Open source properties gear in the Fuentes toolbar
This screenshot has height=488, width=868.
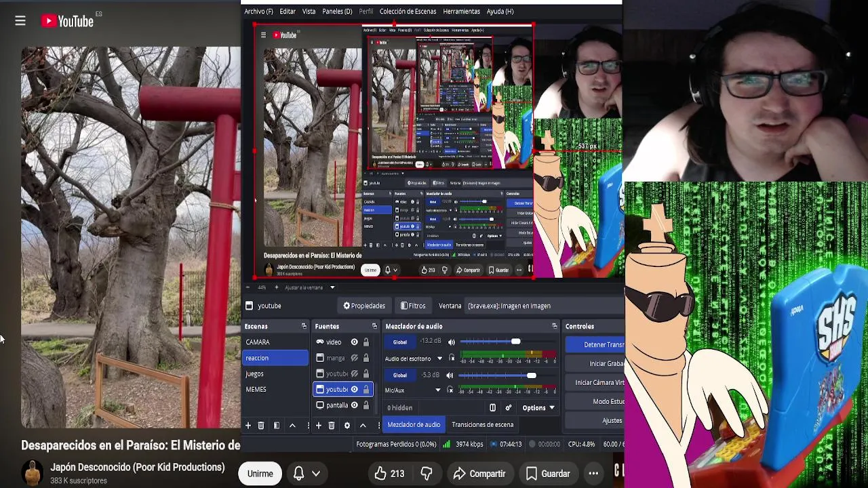point(347,425)
